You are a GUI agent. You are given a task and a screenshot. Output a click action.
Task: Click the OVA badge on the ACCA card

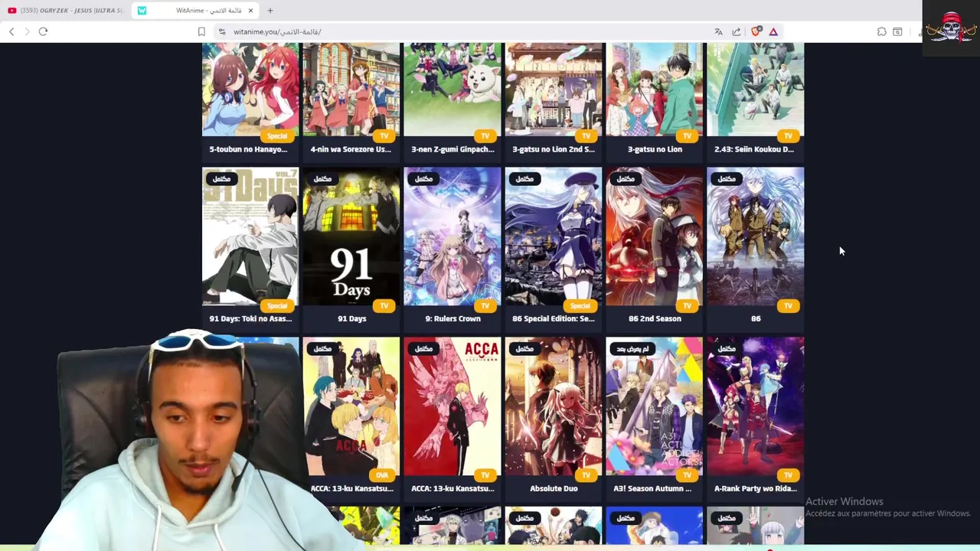click(x=381, y=476)
